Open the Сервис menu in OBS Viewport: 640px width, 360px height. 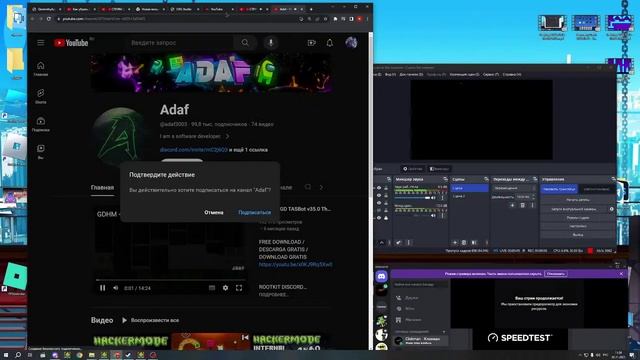(491, 75)
